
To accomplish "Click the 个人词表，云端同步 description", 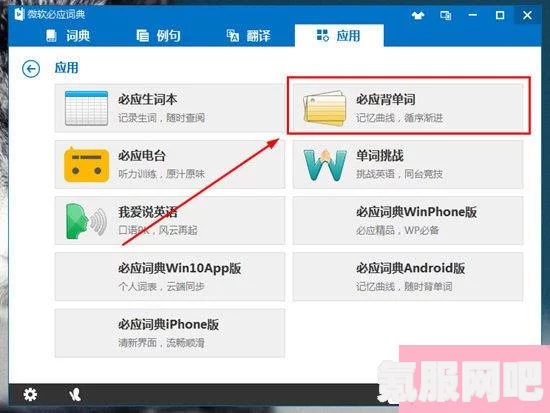I will 161,287.
